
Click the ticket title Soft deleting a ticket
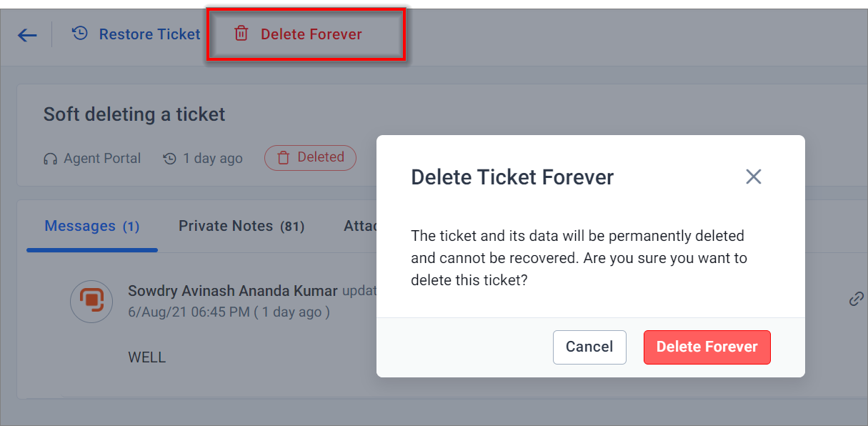134,114
